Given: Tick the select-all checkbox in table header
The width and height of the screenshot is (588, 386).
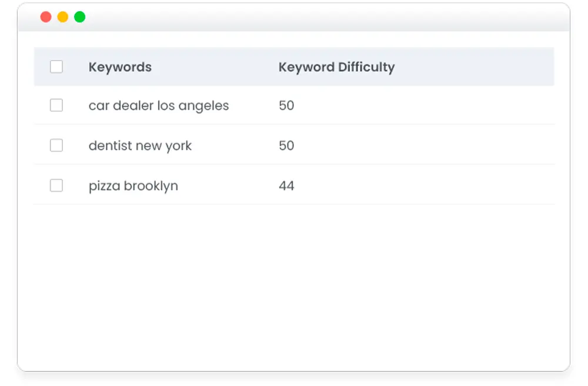Looking at the screenshot, I should pyautogui.click(x=56, y=66).
